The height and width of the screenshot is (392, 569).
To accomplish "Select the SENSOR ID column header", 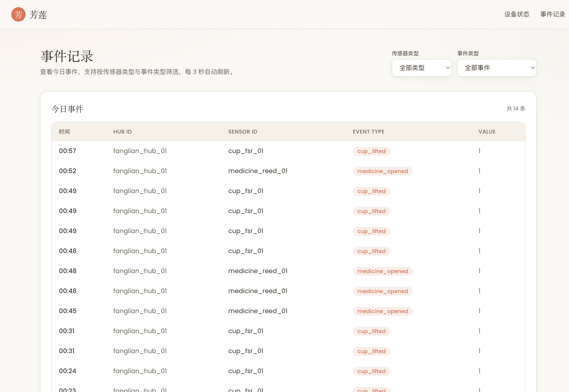I will tap(243, 132).
